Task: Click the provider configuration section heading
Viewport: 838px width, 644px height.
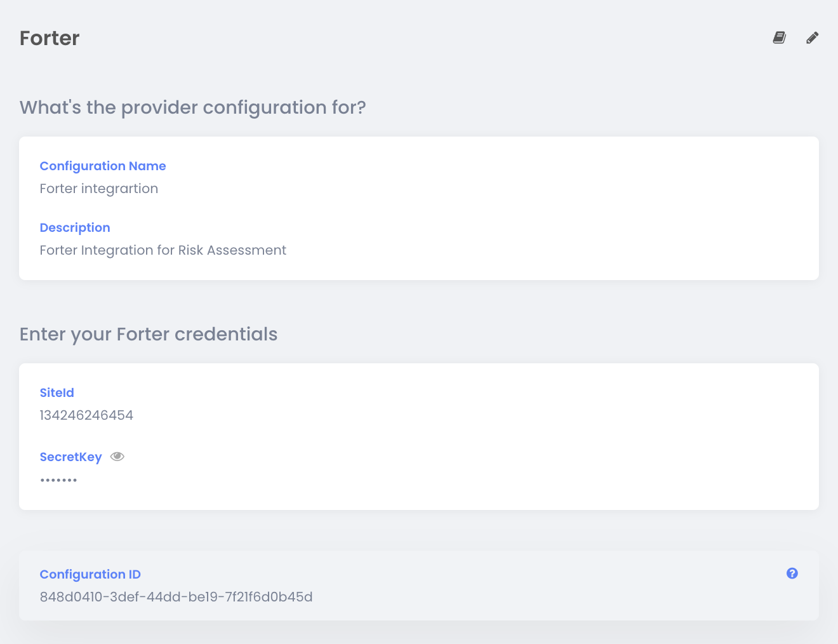Action: (193, 107)
